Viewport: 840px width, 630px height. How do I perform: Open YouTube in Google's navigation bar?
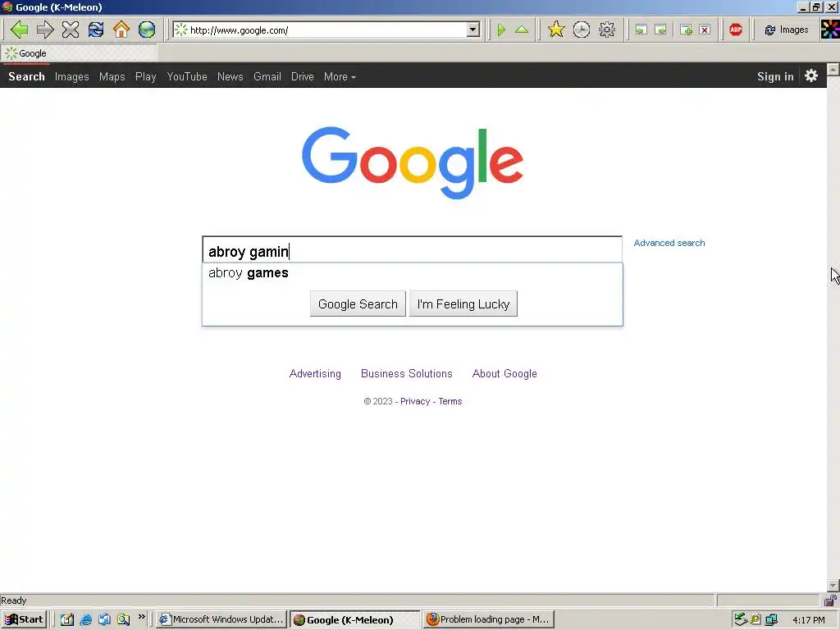(x=187, y=76)
